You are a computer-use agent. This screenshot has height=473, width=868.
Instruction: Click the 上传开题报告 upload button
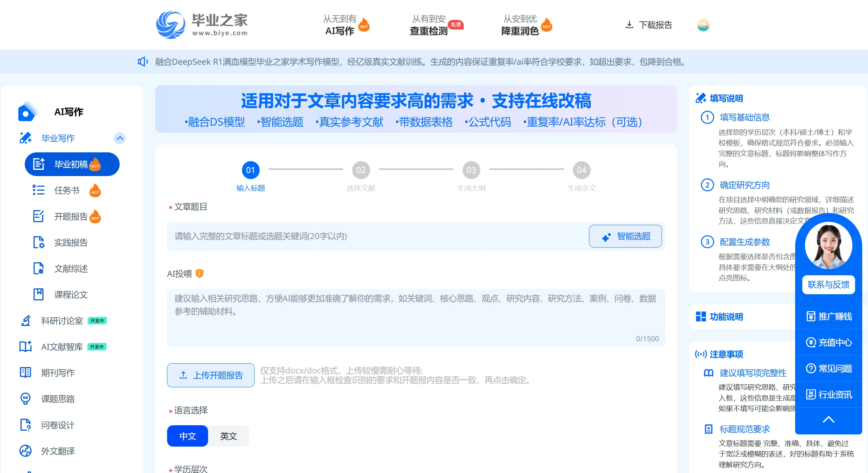(210, 375)
